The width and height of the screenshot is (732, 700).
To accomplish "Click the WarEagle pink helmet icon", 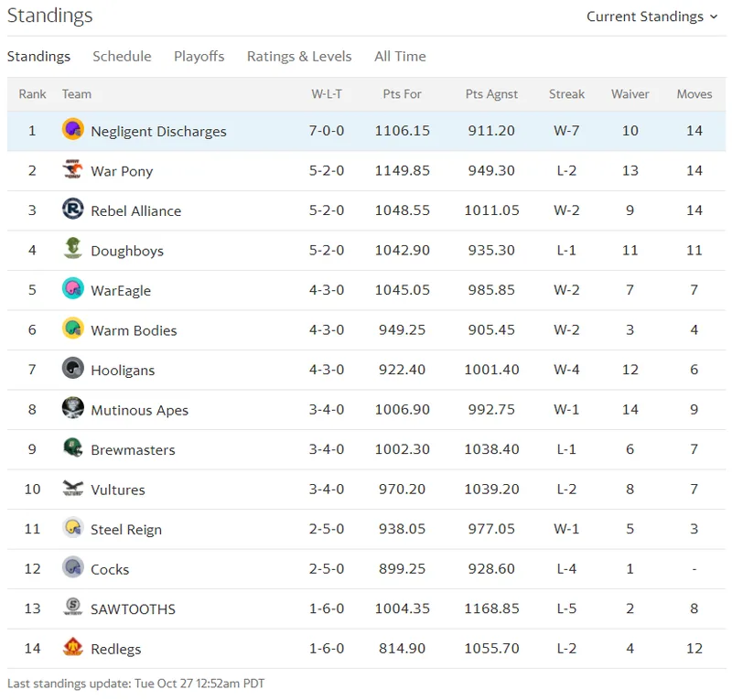I will (73, 289).
